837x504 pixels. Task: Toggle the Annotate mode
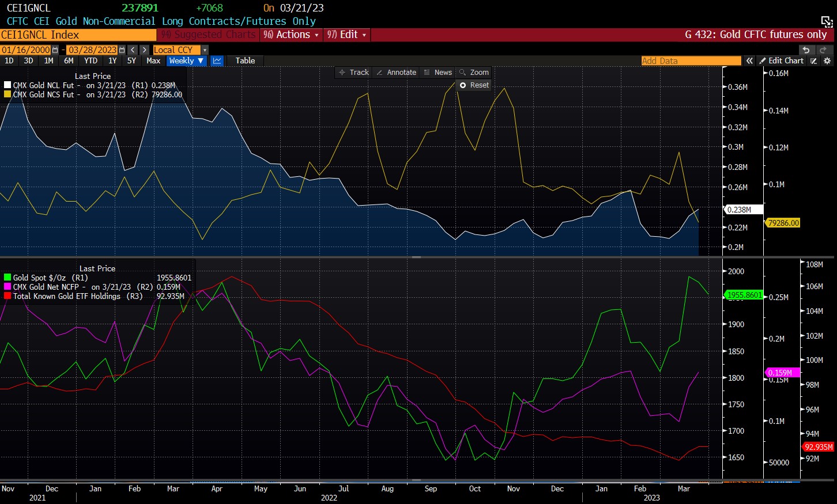click(396, 73)
